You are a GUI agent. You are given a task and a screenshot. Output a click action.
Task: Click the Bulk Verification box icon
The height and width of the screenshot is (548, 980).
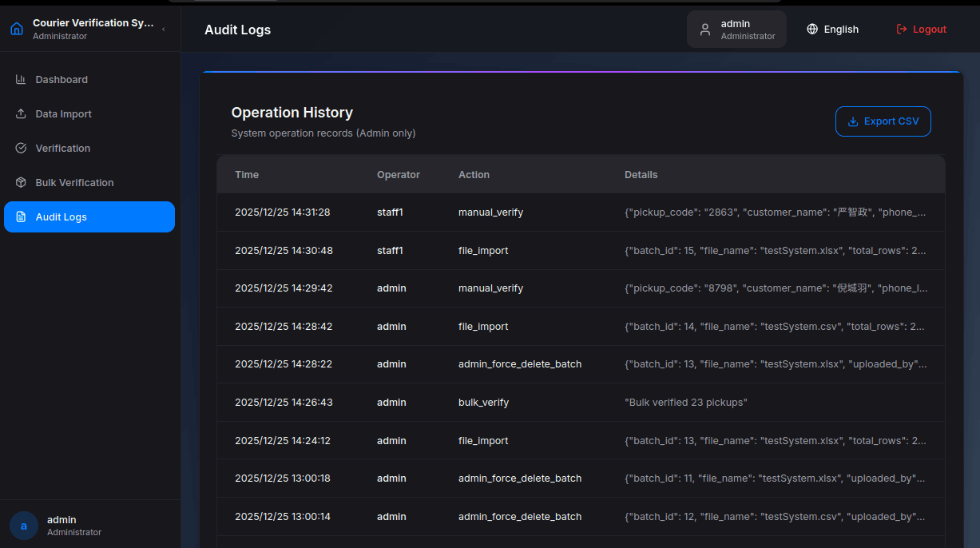tap(21, 183)
